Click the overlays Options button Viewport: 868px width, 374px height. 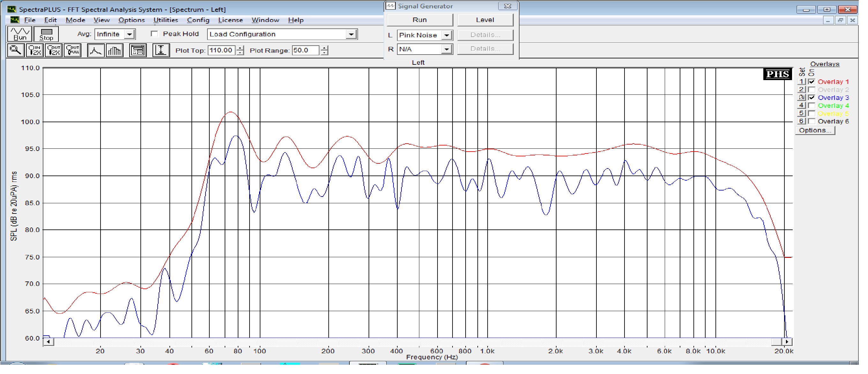pyautogui.click(x=815, y=131)
